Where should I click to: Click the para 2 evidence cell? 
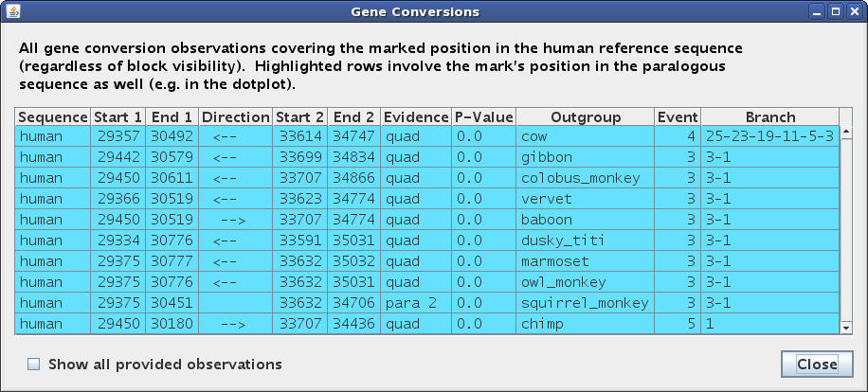416,303
